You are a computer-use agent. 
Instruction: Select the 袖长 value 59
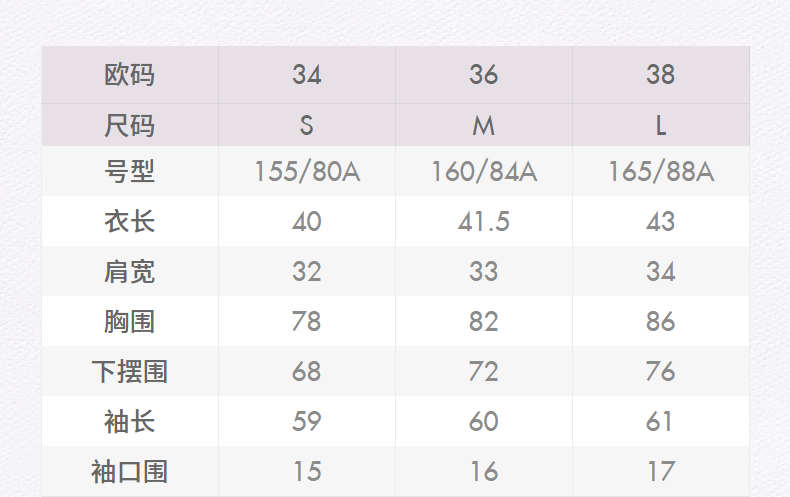click(x=307, y=422)
